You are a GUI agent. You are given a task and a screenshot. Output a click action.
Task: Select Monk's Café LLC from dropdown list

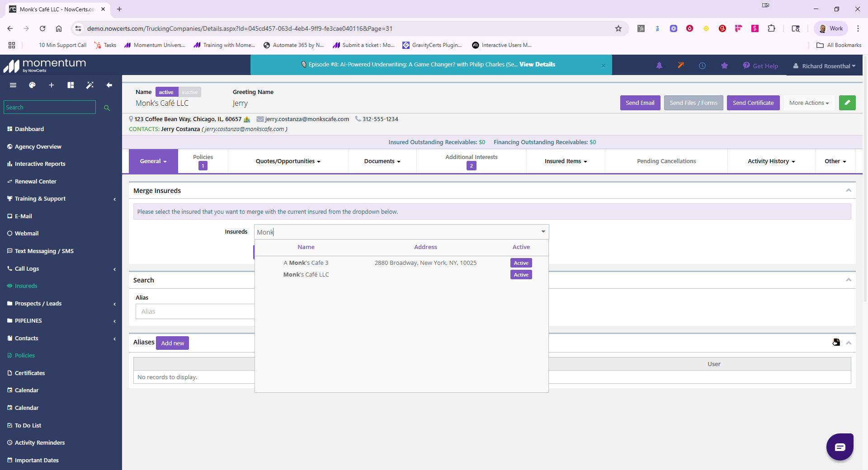pyautogui.click(x=401, y=274)
